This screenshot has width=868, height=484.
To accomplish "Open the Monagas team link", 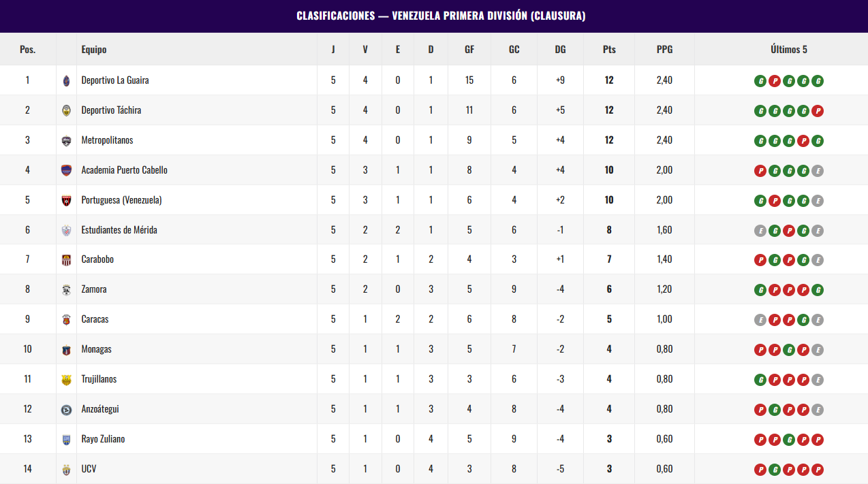I will click(x=97, y=349).
